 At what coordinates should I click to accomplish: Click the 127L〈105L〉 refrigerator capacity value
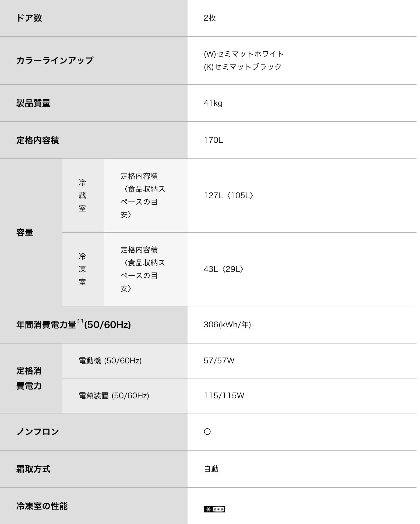228,196
